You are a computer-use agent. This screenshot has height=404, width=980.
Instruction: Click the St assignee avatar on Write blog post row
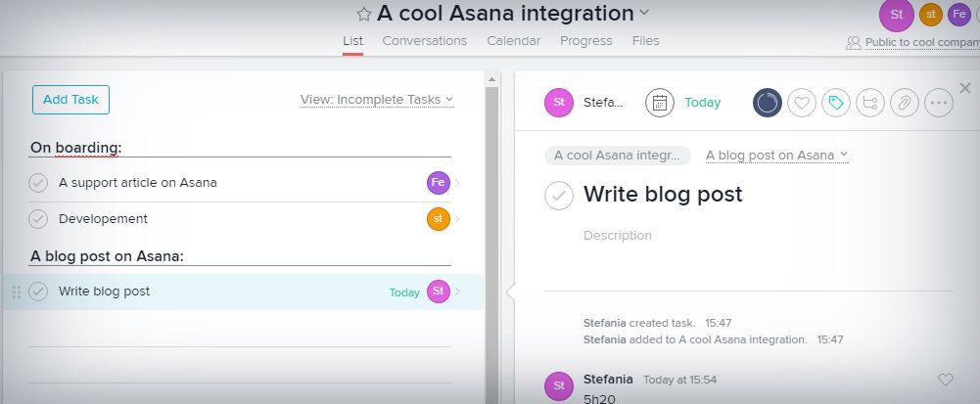click(439, 292)
